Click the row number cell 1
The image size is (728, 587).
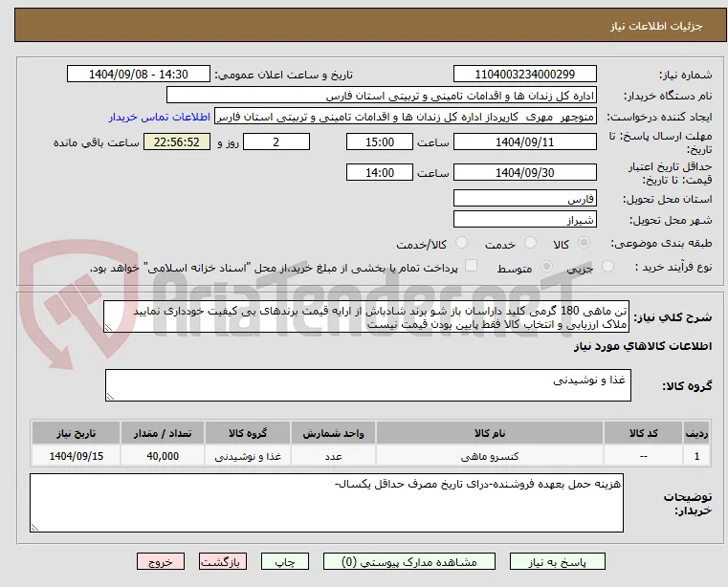tap(696, 456)
